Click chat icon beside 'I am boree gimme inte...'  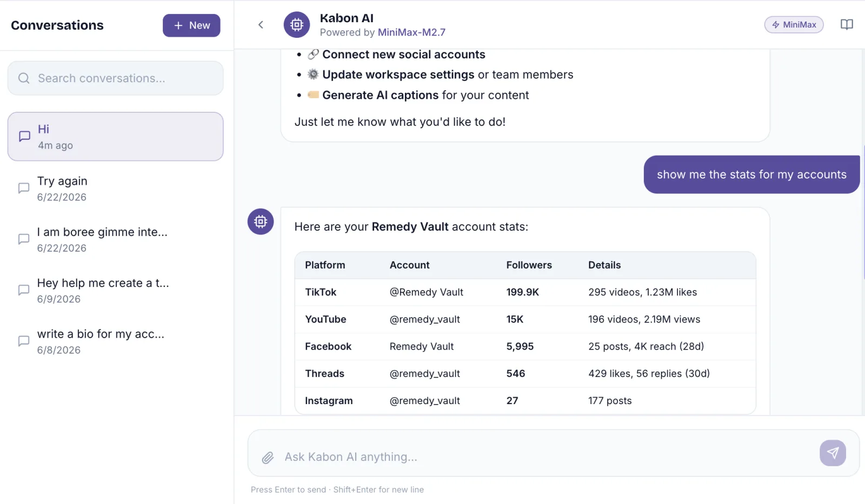24,239
